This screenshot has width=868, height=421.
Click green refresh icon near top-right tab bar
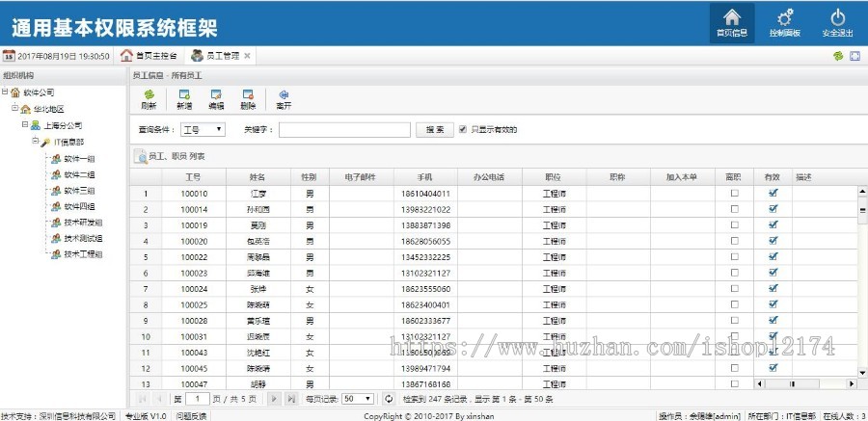838,56
